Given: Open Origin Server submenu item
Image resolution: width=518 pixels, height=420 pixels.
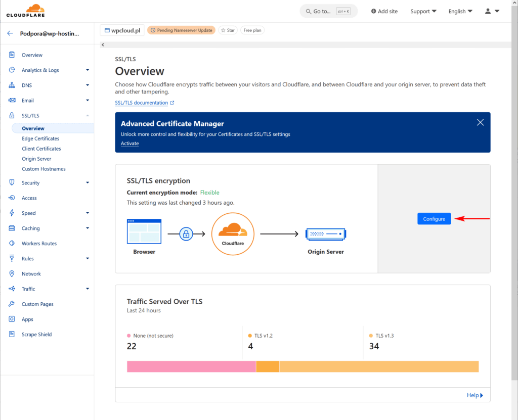Looking at the screenshot, I should 36,159.
